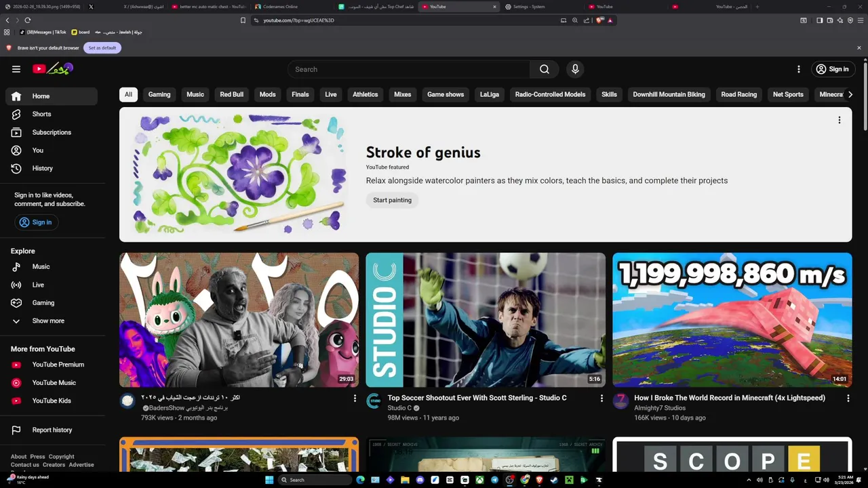This screenshot has height=488, width=868.
Task: Reload the page in browser toolbar
Action: coord(28,20)
